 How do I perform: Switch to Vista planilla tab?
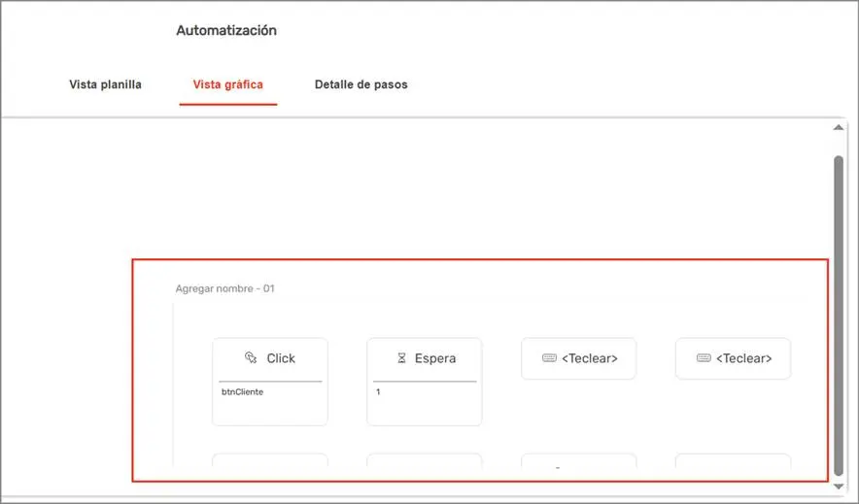pyautogui.click(x=105, y=84)
